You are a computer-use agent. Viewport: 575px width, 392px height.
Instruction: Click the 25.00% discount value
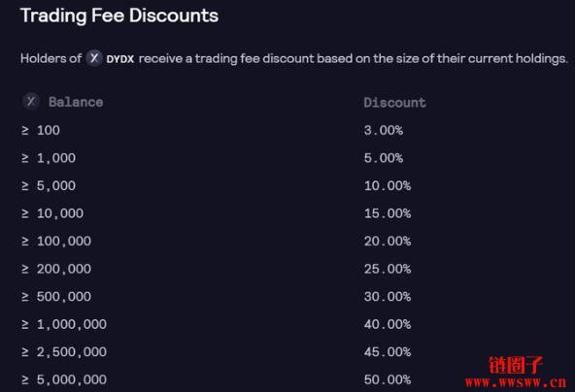388,269
